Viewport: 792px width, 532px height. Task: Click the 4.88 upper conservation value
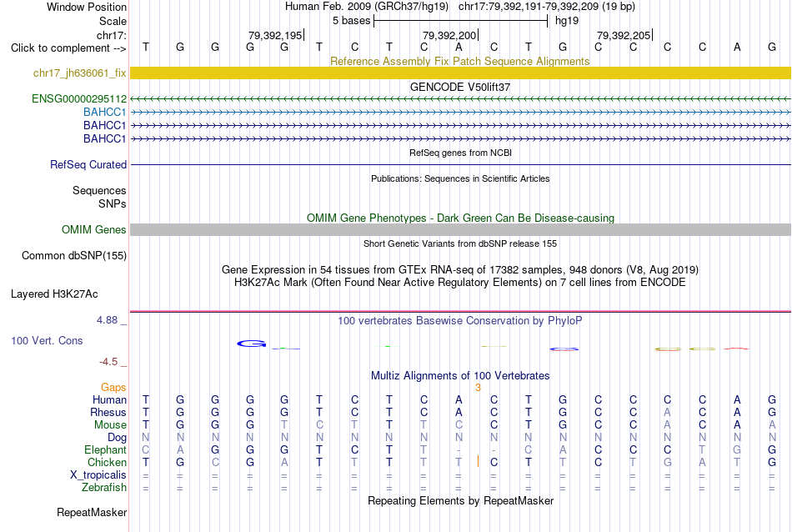click(x=107, y=320)
